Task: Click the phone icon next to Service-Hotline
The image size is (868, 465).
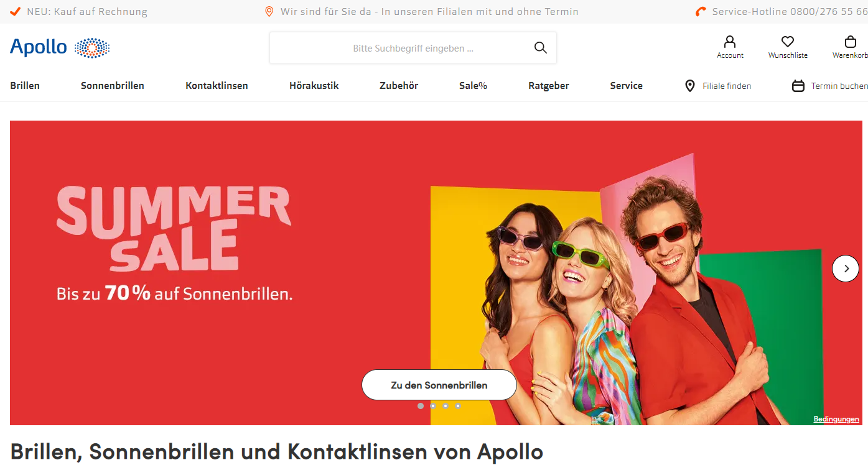Action: [701, 11]
